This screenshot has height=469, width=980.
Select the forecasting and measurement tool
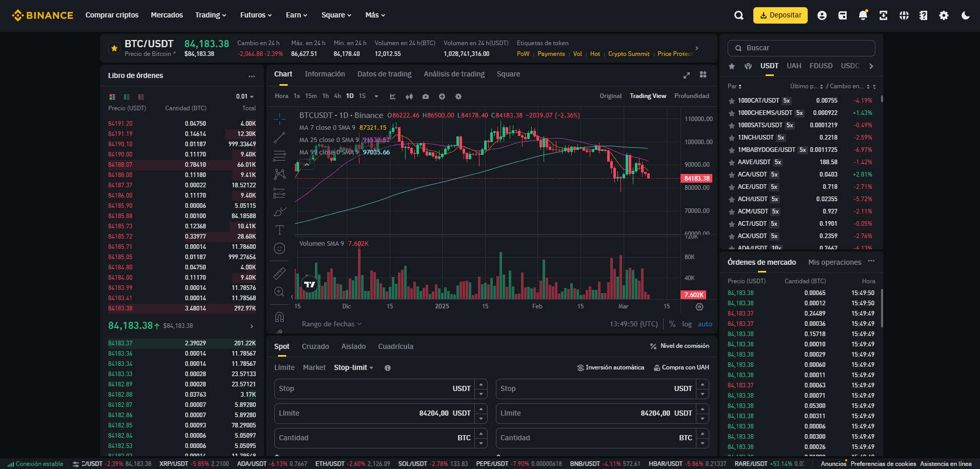(x=279, y=193)
